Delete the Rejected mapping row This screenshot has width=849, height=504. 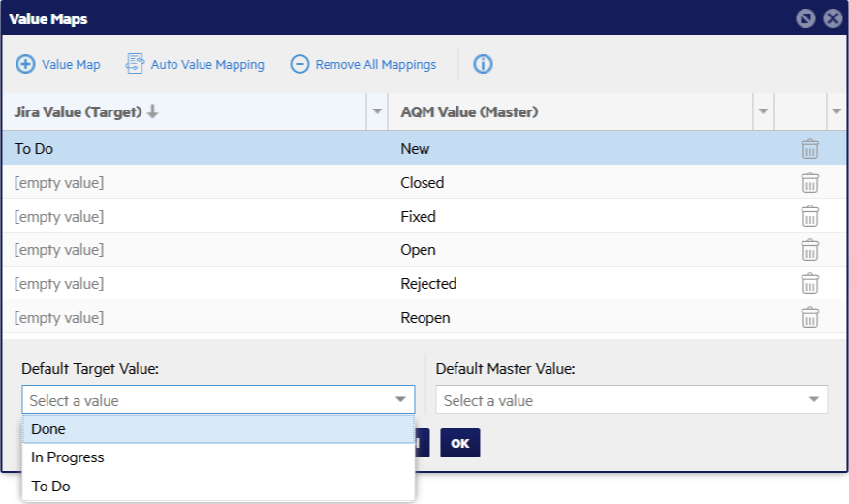point(809,284)
